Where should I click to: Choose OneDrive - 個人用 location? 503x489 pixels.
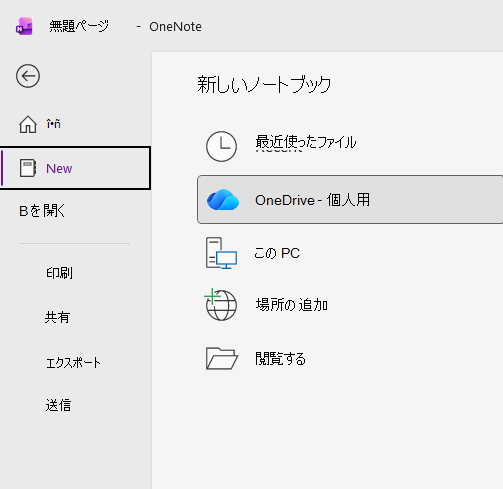click(x=350, y=200)
